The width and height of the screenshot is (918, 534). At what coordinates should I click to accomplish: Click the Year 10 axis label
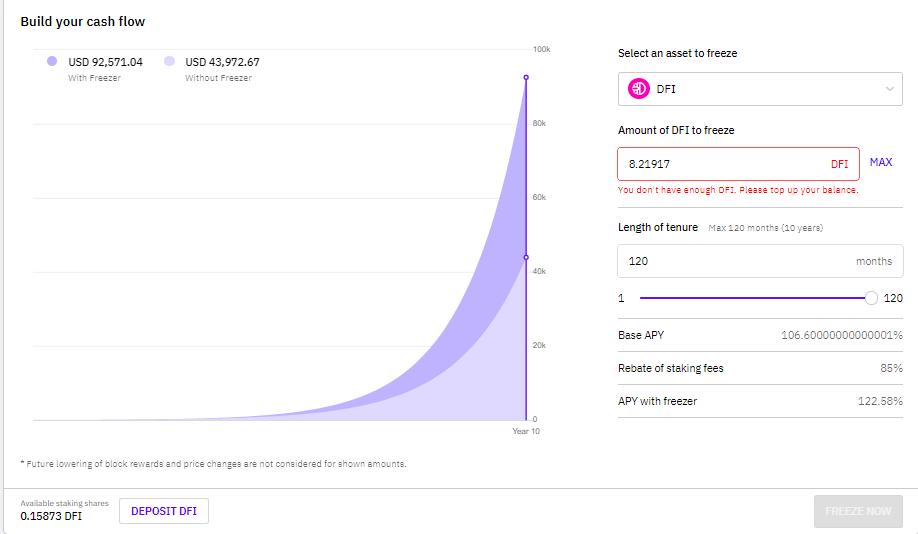[x=526, y=431]
